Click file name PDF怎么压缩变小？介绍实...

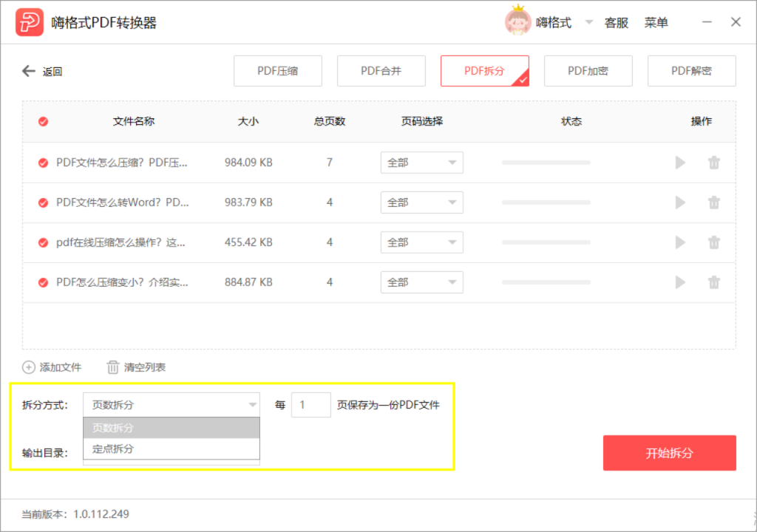tap(122, 282)
